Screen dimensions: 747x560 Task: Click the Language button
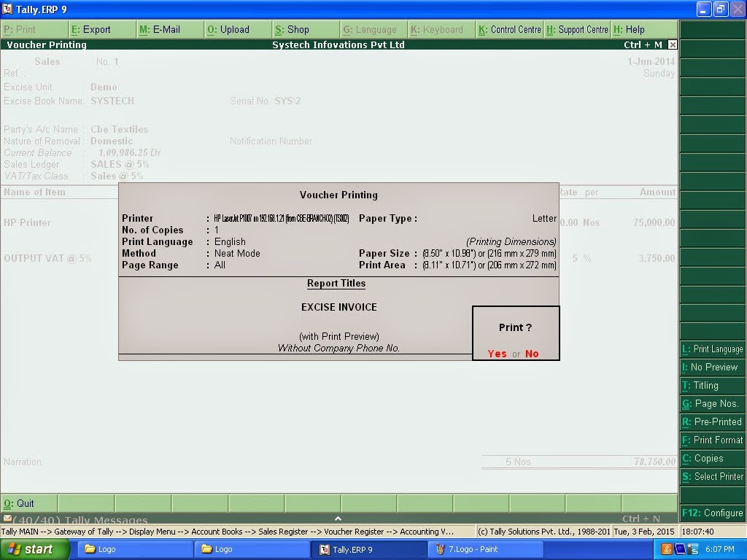[x=374, y=29]
